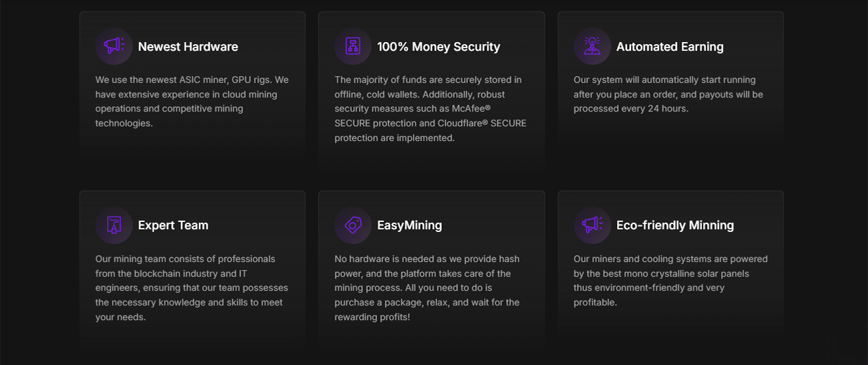Click the Expert Team title

click(174, 225)
